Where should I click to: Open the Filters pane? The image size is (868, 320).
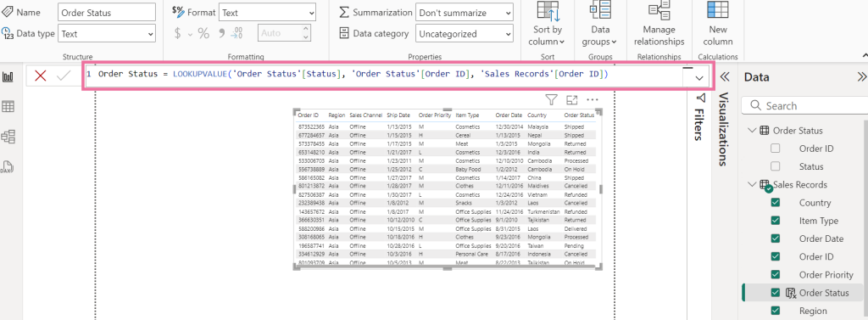point(700,118)
